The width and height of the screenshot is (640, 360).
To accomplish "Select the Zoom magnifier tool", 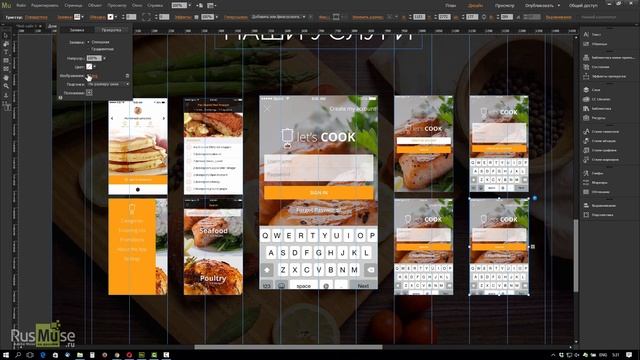I will point(6,86).
